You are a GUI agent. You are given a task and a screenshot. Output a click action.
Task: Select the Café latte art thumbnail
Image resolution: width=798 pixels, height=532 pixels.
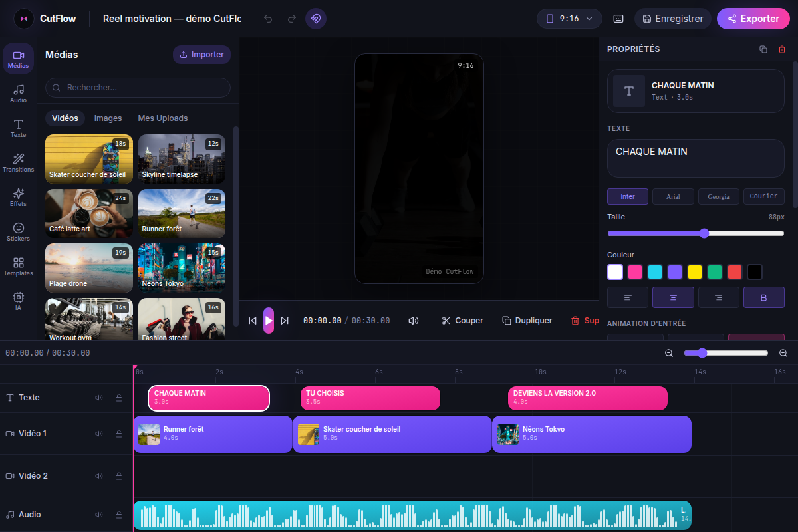[x=89, y=213]
